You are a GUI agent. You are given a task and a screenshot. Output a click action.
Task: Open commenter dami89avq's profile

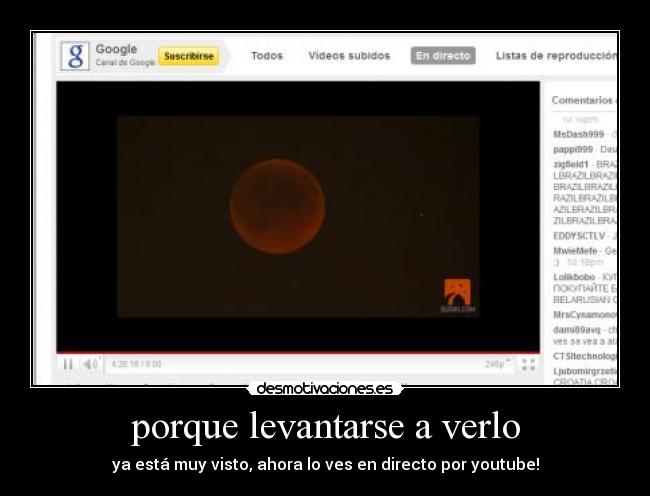point(577,330)
